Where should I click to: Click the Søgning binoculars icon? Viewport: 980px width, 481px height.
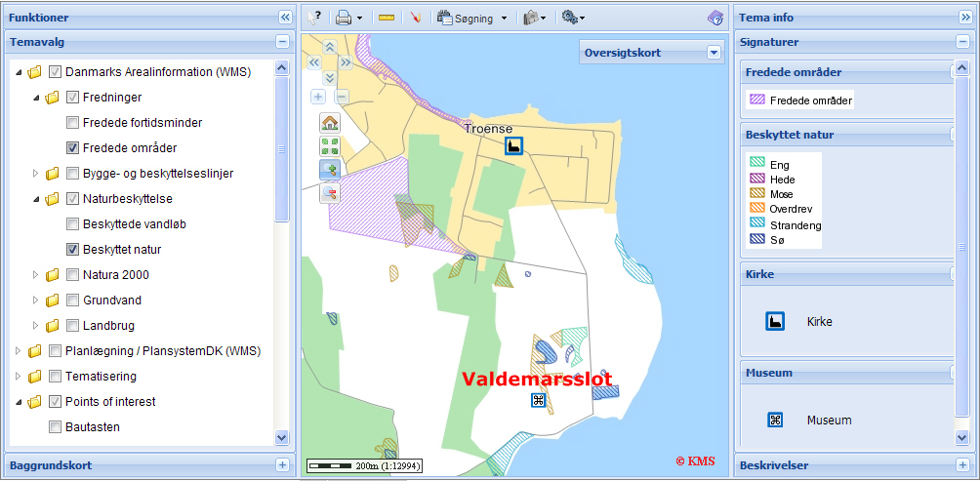point(444,18)
